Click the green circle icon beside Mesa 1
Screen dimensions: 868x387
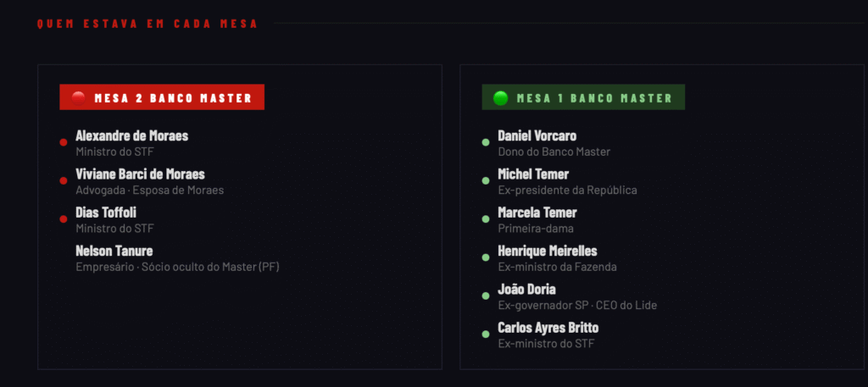click(x=501, y=97)
